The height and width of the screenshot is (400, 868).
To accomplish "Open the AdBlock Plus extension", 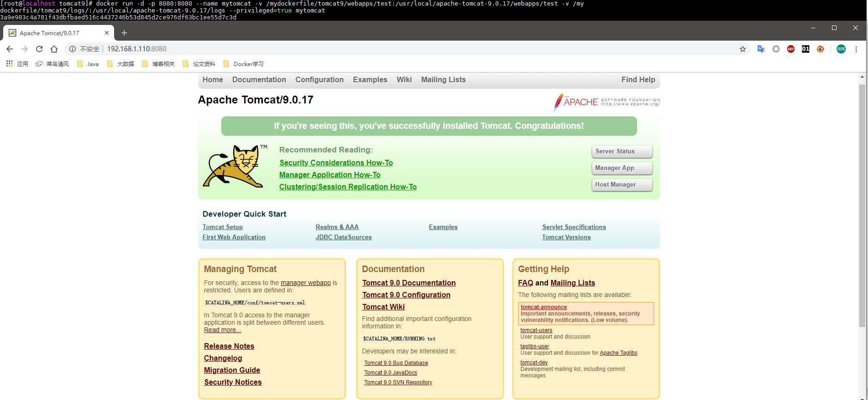I will pyautogui.click(x=791, y=49).
